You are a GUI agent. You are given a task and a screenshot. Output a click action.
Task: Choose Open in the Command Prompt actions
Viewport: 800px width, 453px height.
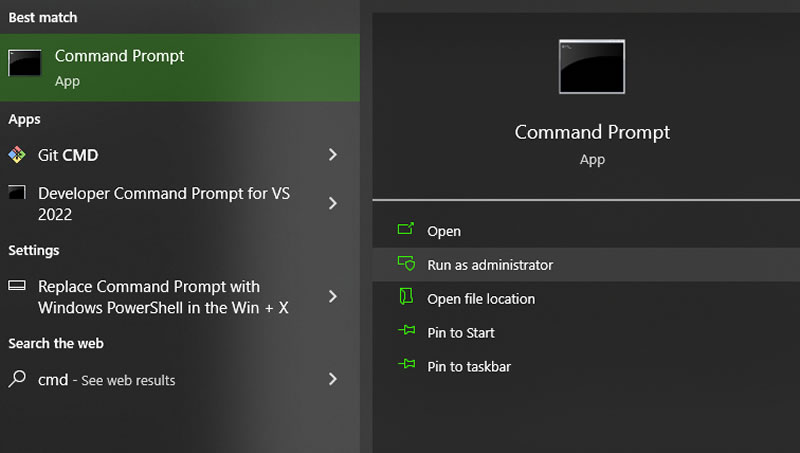[586, 231]
